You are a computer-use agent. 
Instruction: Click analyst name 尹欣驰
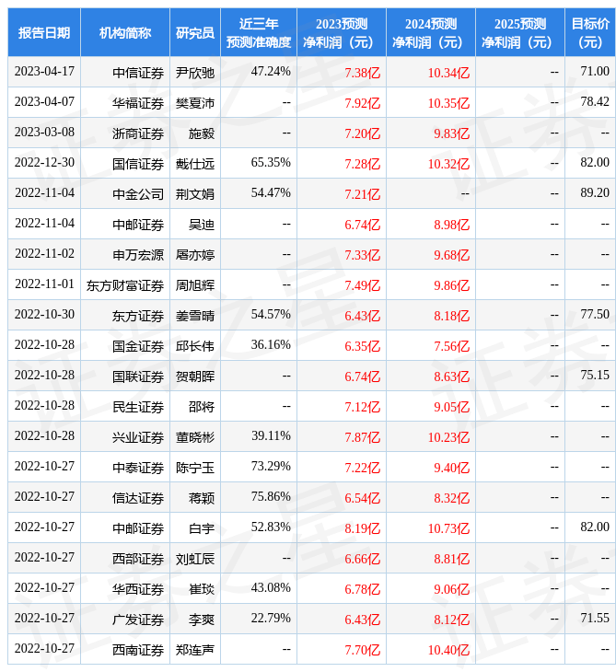[x=195, y=73]
